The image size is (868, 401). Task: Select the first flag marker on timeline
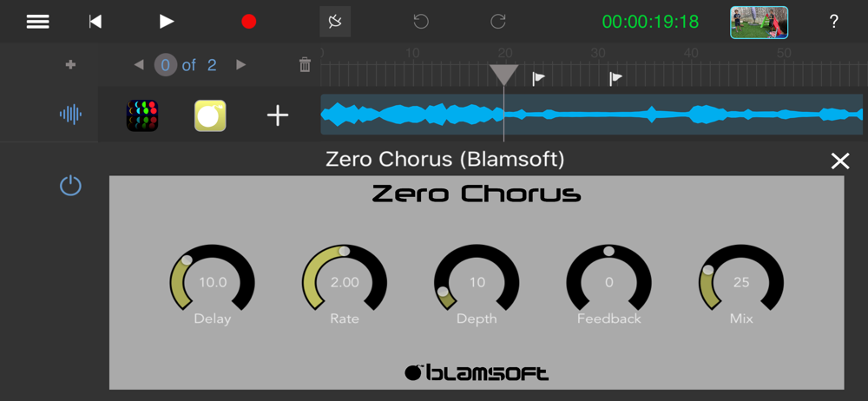click(x=539, y=79)
